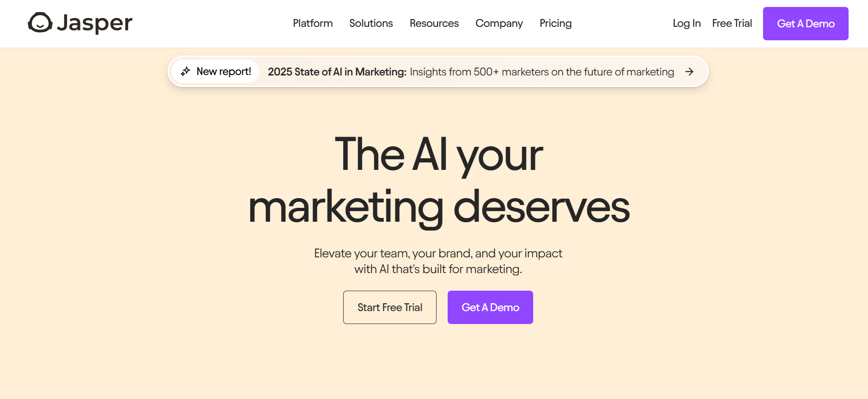The width and height of the screenshot is (868, 399).
Task: Click the 'Insights from 500+ marketers' text
Action: [542, 72]
